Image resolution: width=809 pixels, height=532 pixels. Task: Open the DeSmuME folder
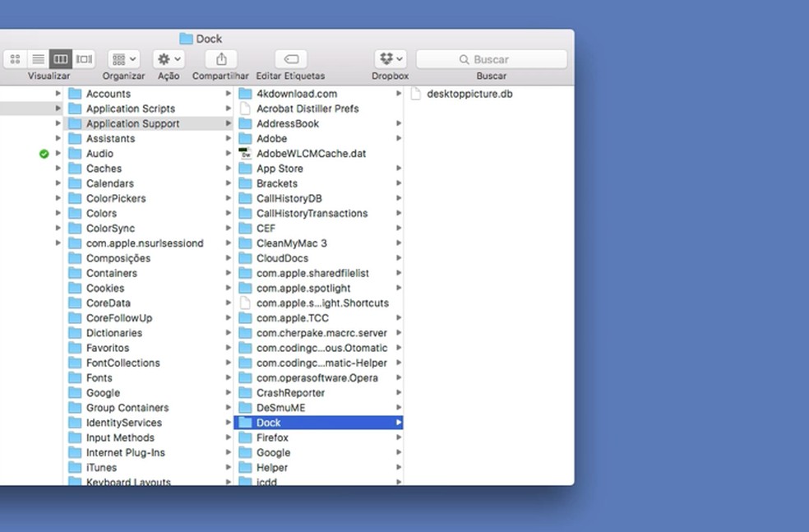[318, 408]
